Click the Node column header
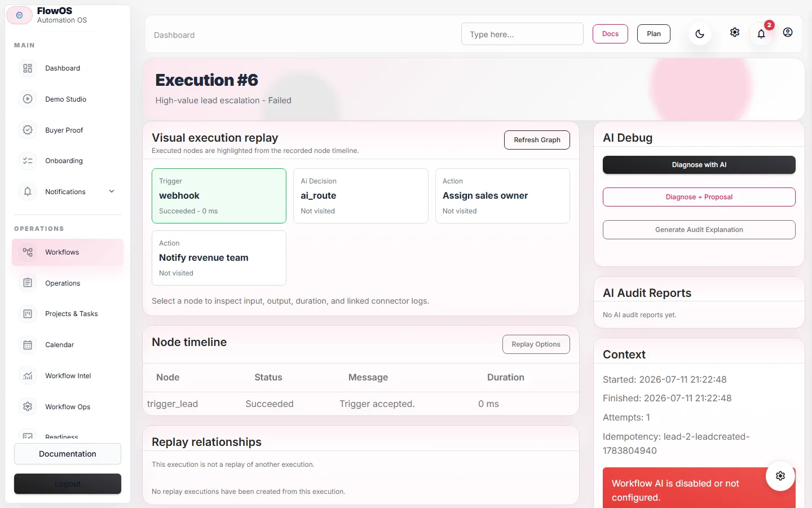 168,378
